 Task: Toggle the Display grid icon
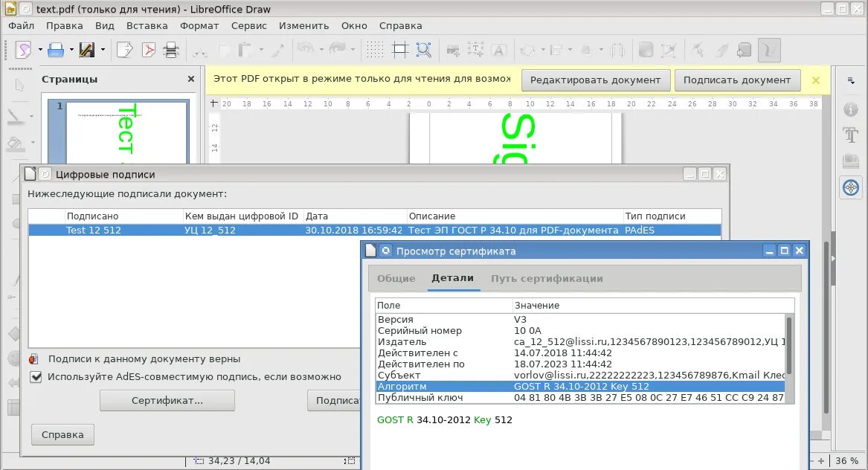click(375, 50)
